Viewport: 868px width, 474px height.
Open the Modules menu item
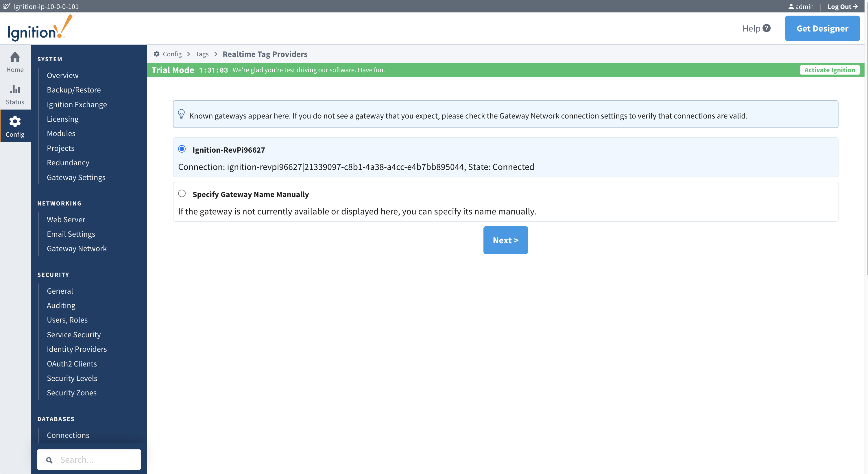click(x=61, y=134)
